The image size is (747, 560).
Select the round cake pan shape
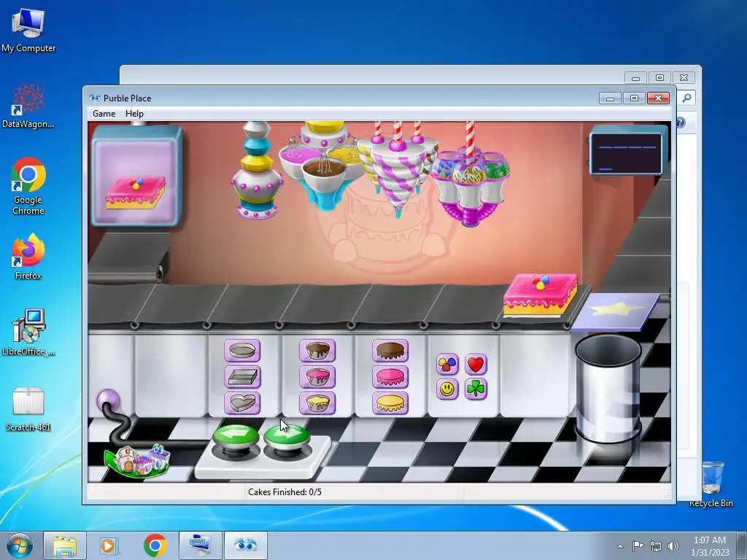[x=242, y=351]
